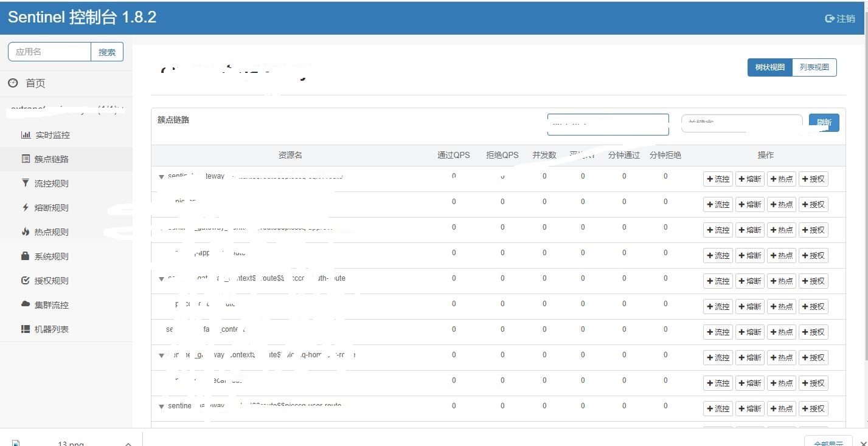This screenshot has width=868, height=446.
Task: Click the 簇点链路 panel title
Action: pyautogui.click(x=173, y=120)
